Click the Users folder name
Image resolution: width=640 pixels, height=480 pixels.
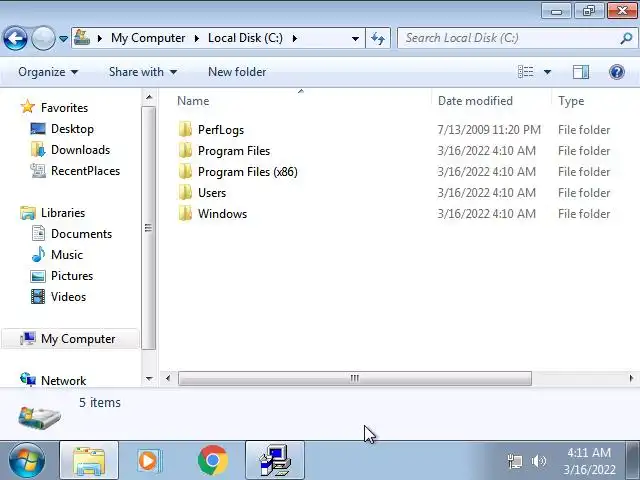pyautogui.click(x=212, y=193)
